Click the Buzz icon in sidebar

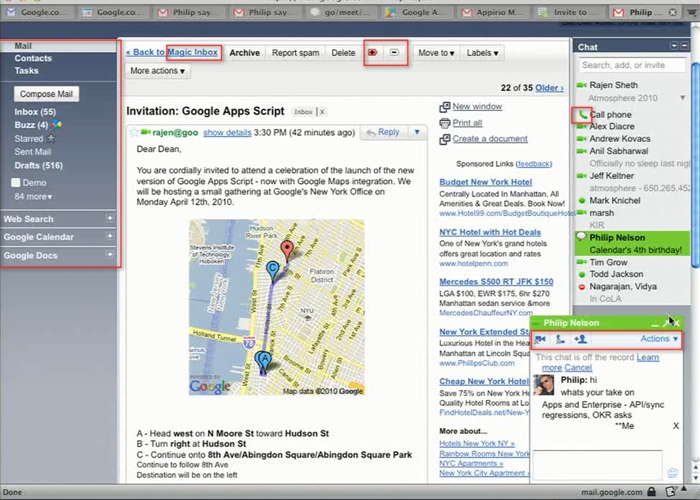click(x=56, y=125)
